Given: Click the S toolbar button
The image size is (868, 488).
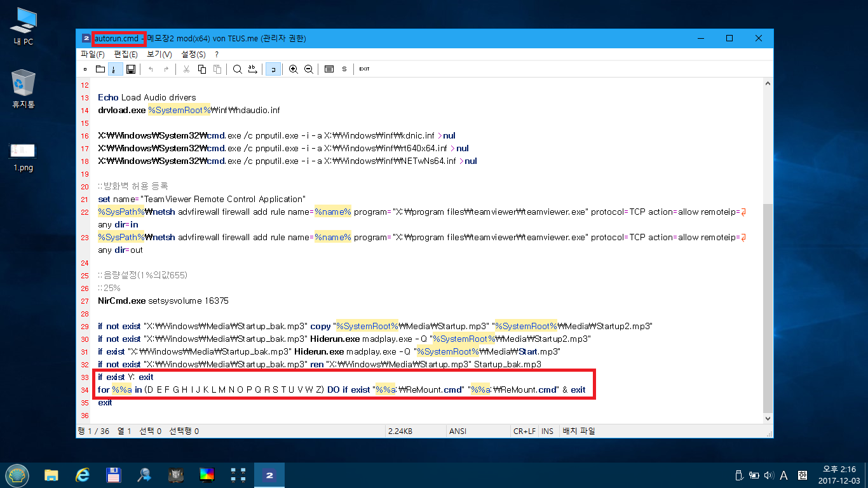Looking at the screenshot, I should point(344,69).
